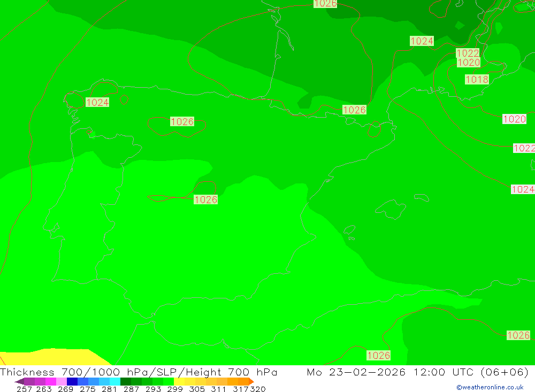
Task: Click the legend value 287
Action: [131, 389]
